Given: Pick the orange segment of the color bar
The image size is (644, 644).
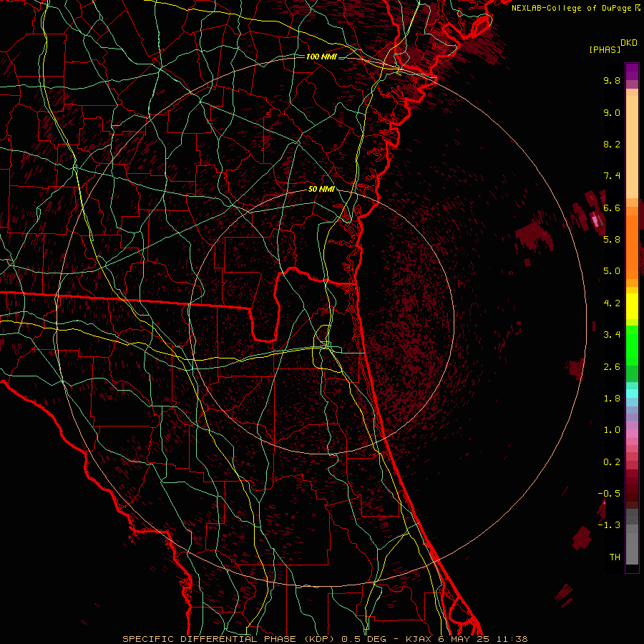Looking at the screenshot, I should point(632,246).
